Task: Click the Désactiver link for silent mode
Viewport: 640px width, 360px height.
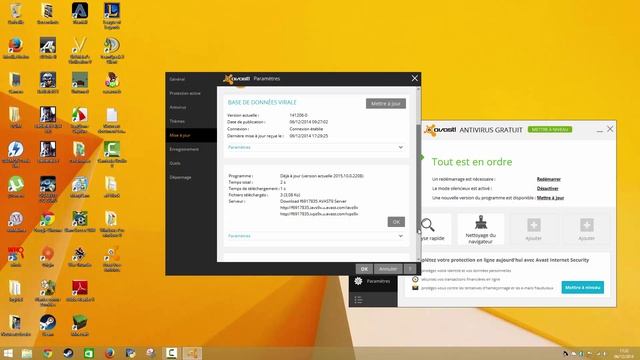Action: click(x=547, y=189)
